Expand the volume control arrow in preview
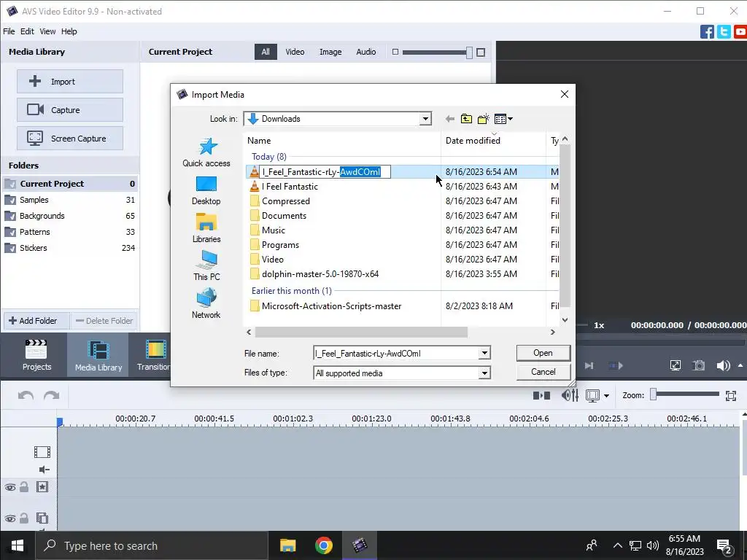Screen dimensions: 747x560 click(x=740, y=366)
